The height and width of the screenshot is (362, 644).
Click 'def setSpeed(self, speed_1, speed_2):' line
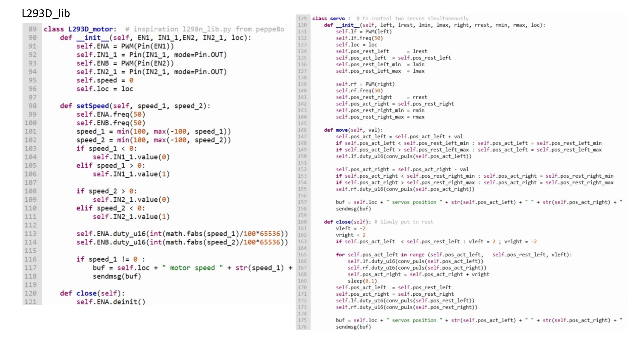(135, 106)
